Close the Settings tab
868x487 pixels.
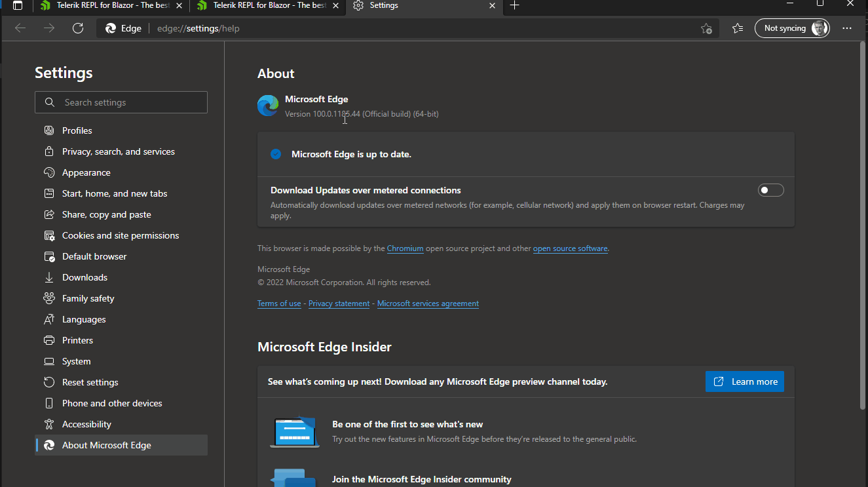tap(493, 5)
